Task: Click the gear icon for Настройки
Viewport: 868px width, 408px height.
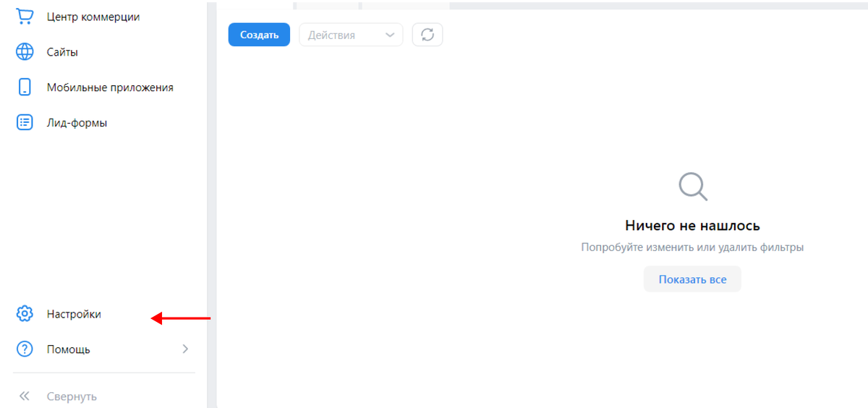Action: pyautogui.click(x=25, y=314)
